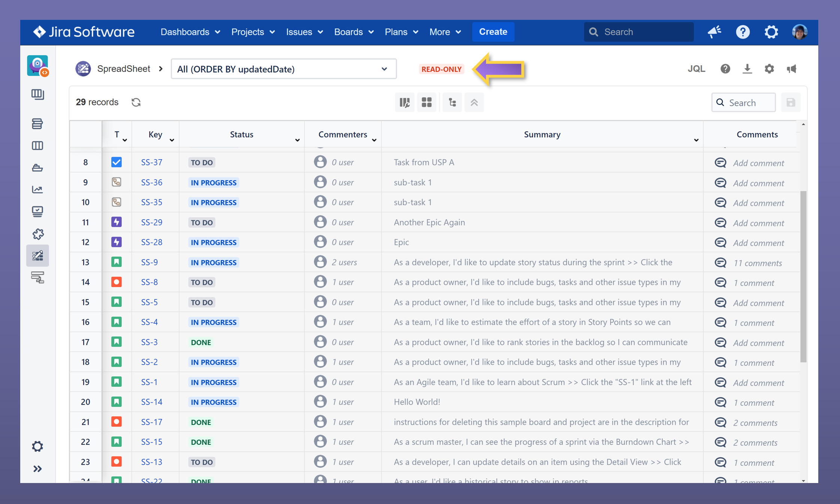Open the column configuration icon

tap(405, 102)
